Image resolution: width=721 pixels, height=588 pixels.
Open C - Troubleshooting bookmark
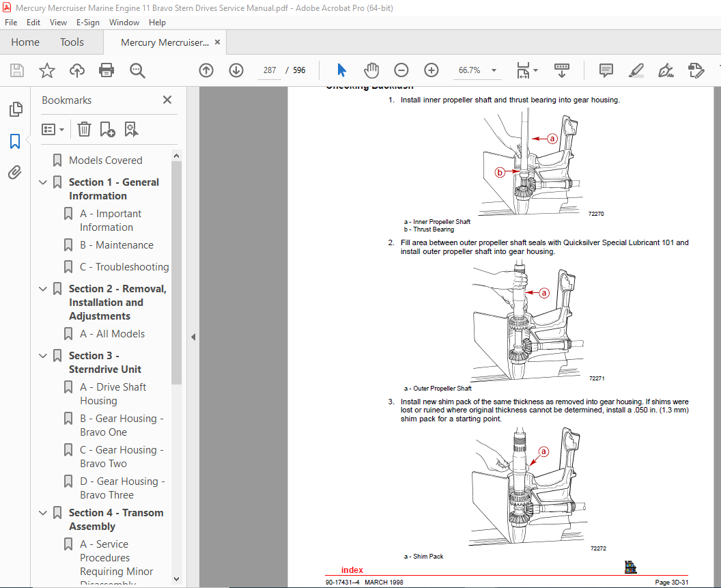tap(124, 267)
